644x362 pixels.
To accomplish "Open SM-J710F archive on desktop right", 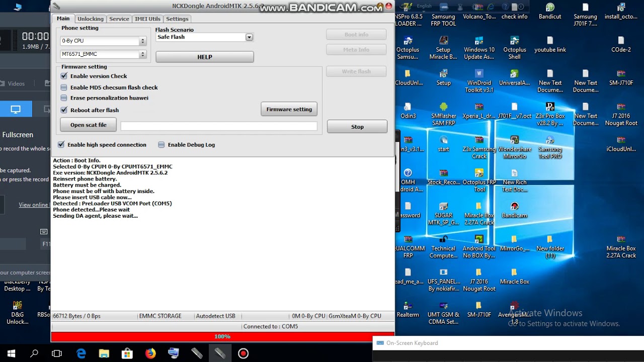I will (621, 77).
